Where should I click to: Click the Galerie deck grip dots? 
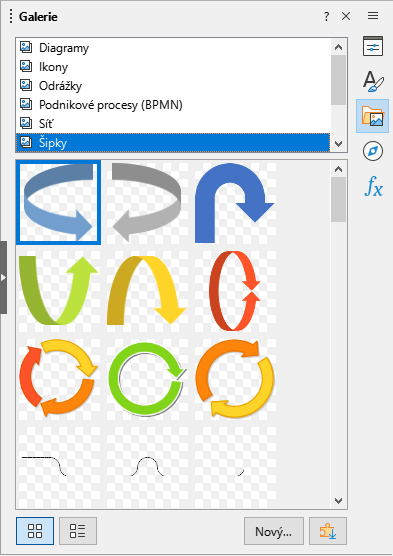11,16
